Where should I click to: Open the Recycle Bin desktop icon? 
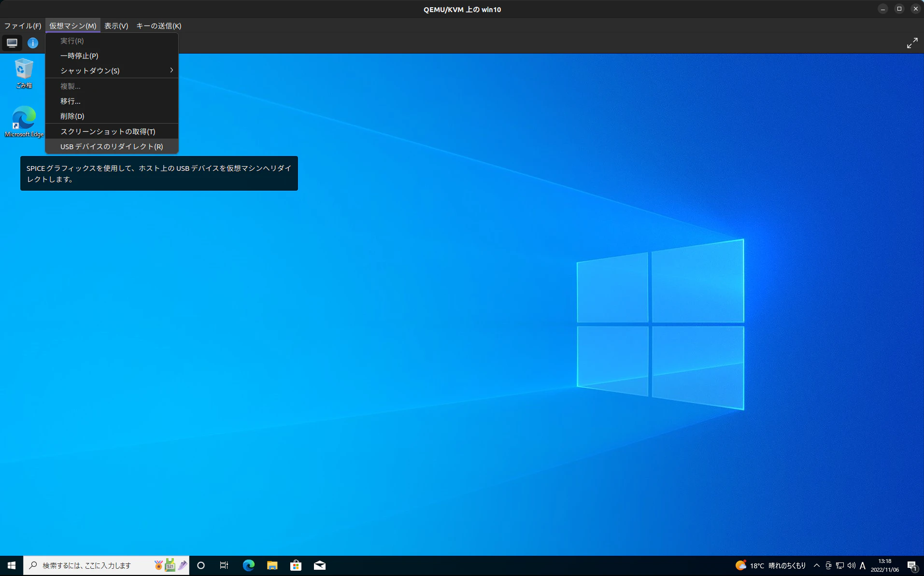coord(24,73)
